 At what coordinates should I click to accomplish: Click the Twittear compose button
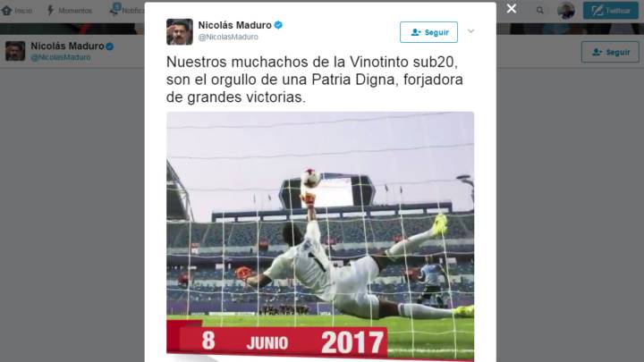(610, 10)
